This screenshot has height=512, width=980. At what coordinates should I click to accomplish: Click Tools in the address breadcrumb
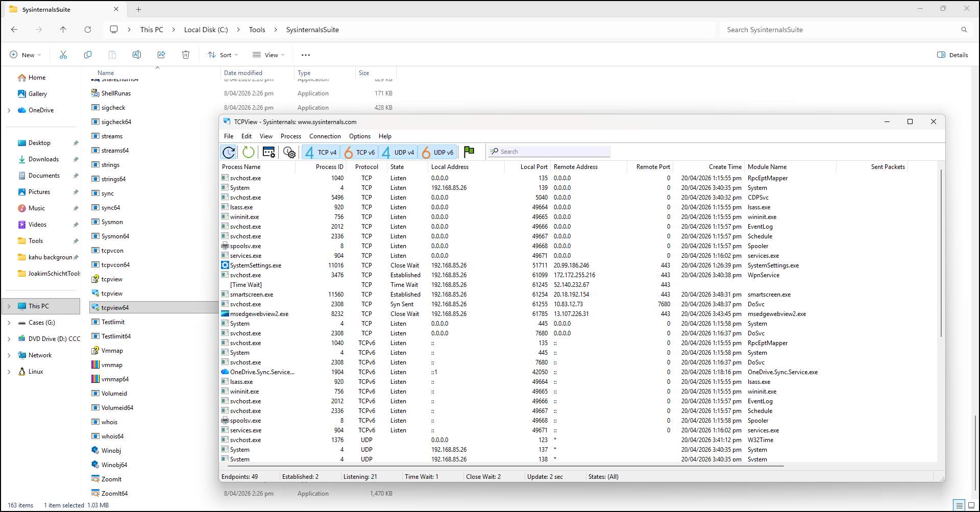click(257, 30)
